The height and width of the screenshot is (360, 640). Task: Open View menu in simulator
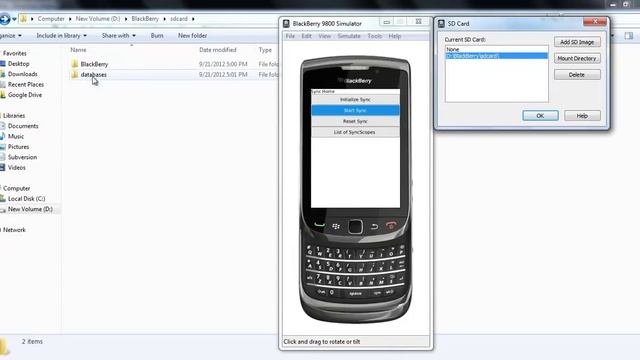pyautogui.click(x=324, y=36)
